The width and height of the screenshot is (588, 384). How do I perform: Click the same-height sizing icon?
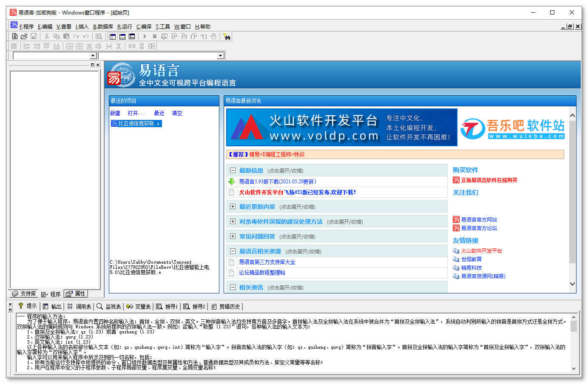pos(142,46)
